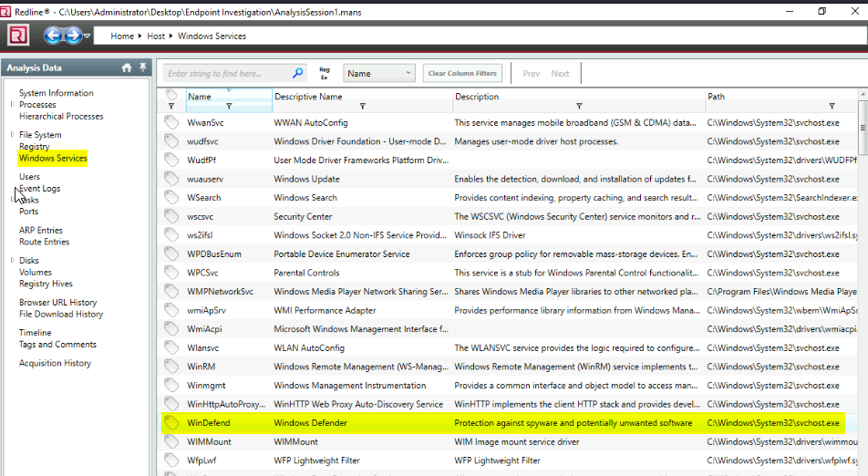Viewport: 868px width, 476px height.
Task: Select the WfpLwf service name cell
Action: [201, 460]
